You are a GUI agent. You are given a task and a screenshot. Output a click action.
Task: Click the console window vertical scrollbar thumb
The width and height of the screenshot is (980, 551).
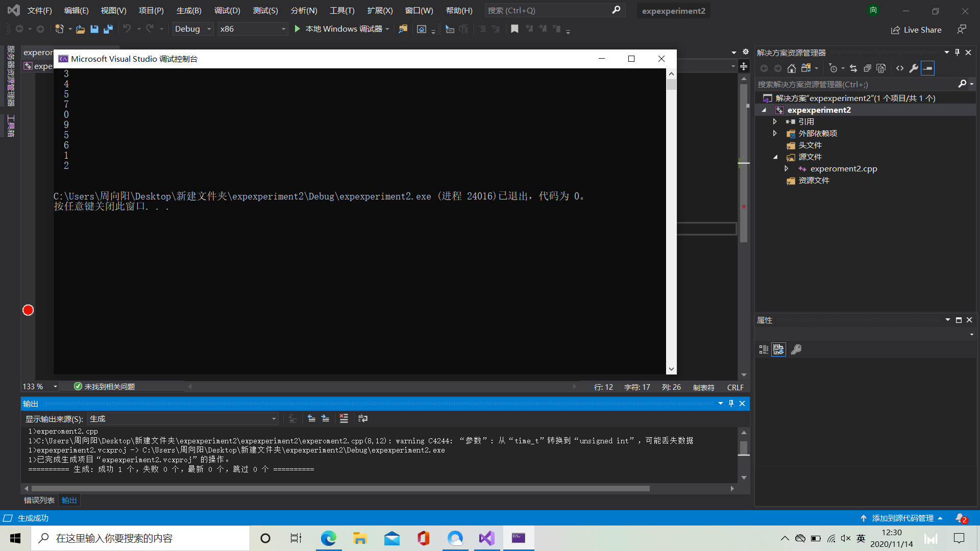click(671, 84)
